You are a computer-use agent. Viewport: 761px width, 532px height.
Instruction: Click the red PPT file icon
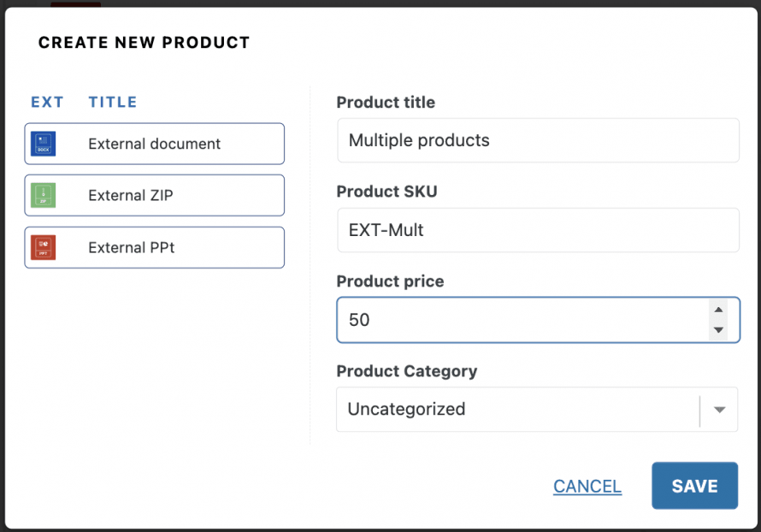[43, 247]
